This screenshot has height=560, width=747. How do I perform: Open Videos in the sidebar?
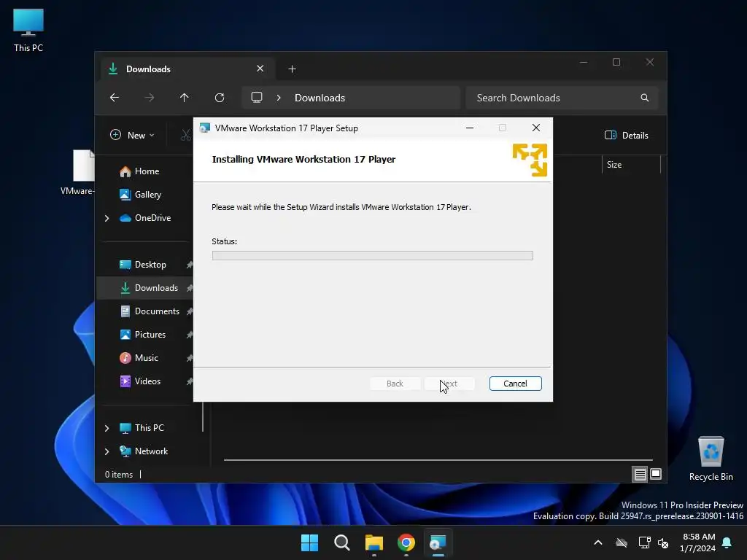pos(147,381)
